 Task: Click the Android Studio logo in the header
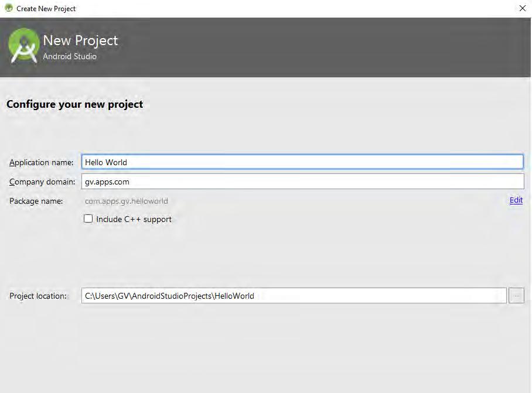pos(24,46)
